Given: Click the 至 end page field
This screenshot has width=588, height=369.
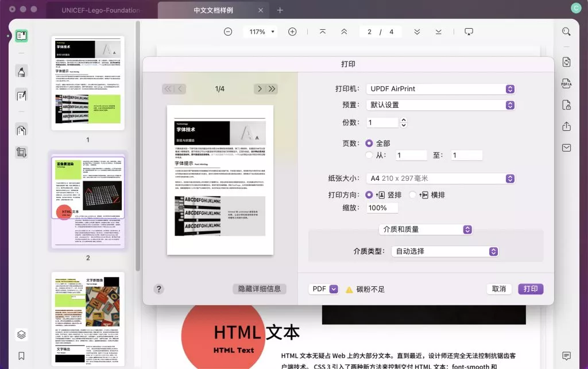Looking at the screenshot, I should pos(466,155).
